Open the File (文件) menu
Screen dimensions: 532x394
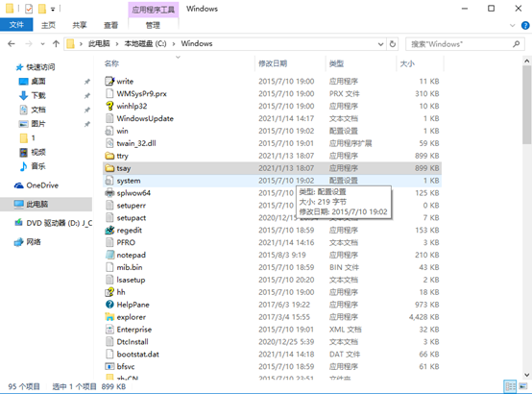pyautogui.click(x=16, y=25)
